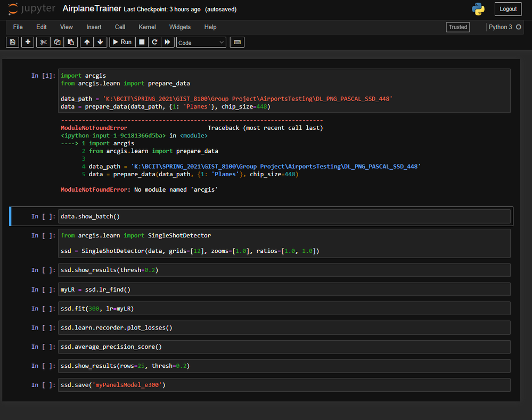Move selected cell down arrow
The height and width of the screenshot is (420, 532).
[101, 42]
